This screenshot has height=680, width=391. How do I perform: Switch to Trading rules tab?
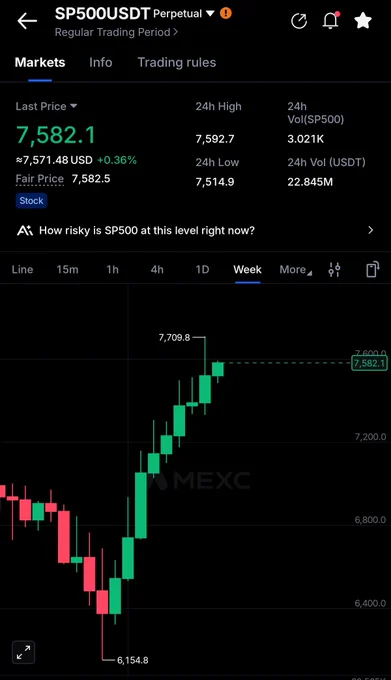[x=176, y=62]
